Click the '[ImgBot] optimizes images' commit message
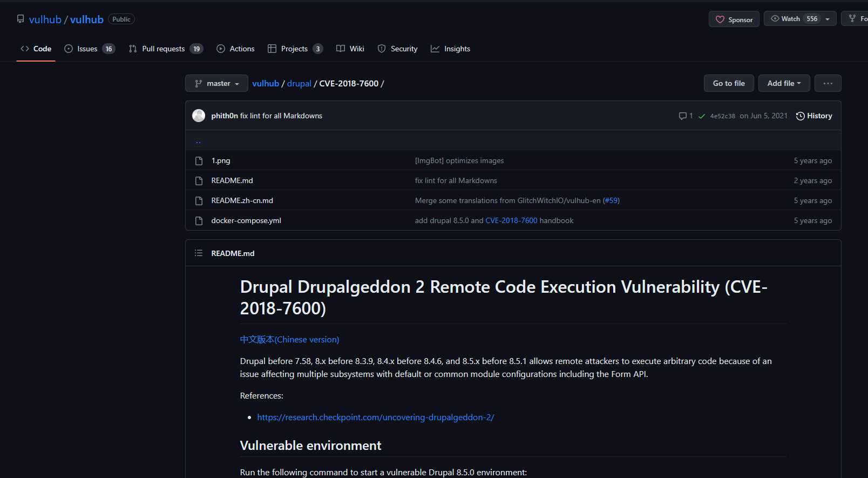Image resolution: width=868 pixels, height=478 pixels. click(x=459, y=161)
